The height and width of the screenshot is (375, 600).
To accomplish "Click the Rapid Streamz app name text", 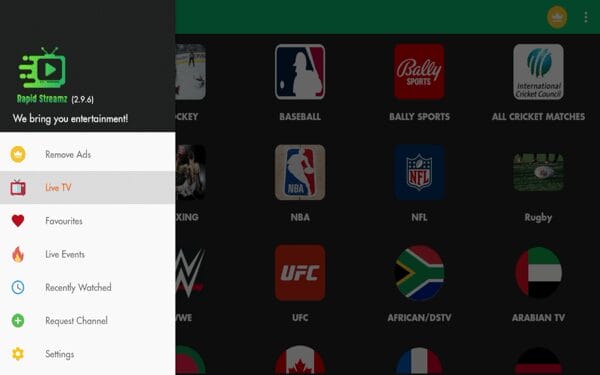I will tap(42, 99).
